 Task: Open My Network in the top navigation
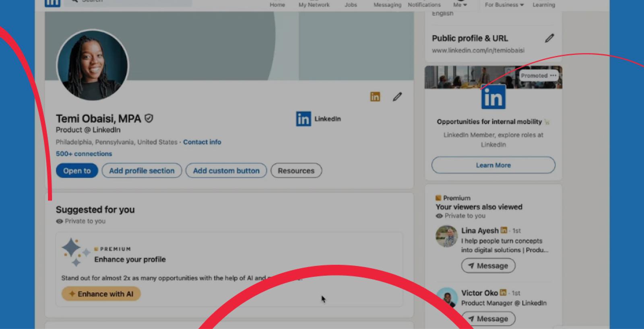click(314, 4)
